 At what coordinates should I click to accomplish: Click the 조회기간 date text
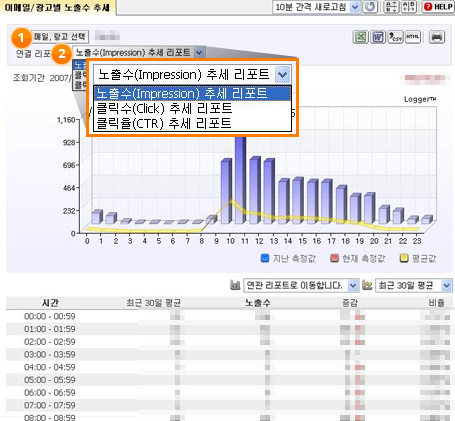(42, 78)
